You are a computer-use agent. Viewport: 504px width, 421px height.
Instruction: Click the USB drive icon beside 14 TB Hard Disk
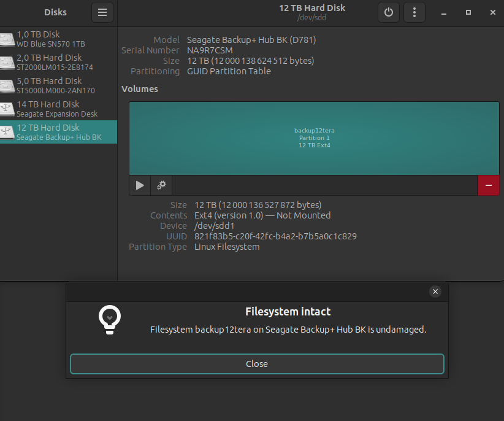pos(7,109)
